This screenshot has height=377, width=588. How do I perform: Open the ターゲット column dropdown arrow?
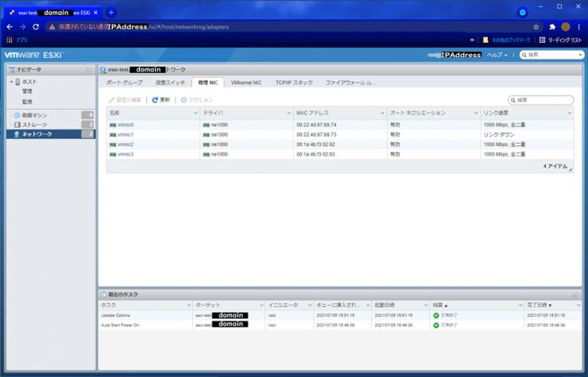[x=261, y=306]
